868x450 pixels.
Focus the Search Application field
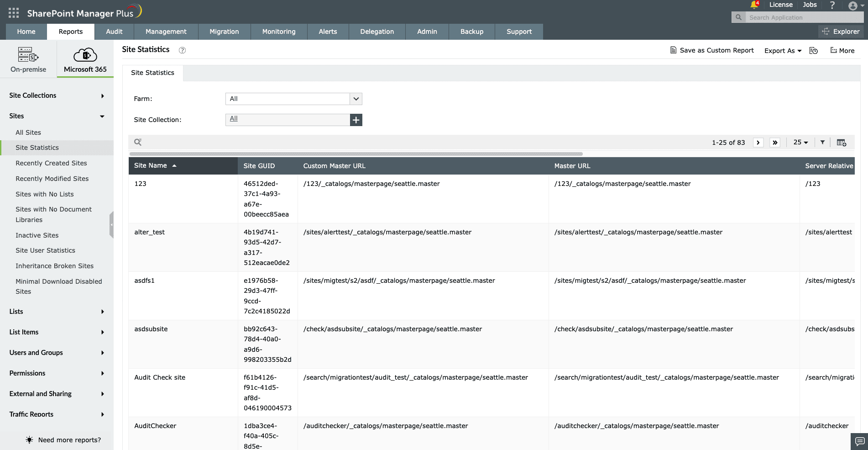805,17
